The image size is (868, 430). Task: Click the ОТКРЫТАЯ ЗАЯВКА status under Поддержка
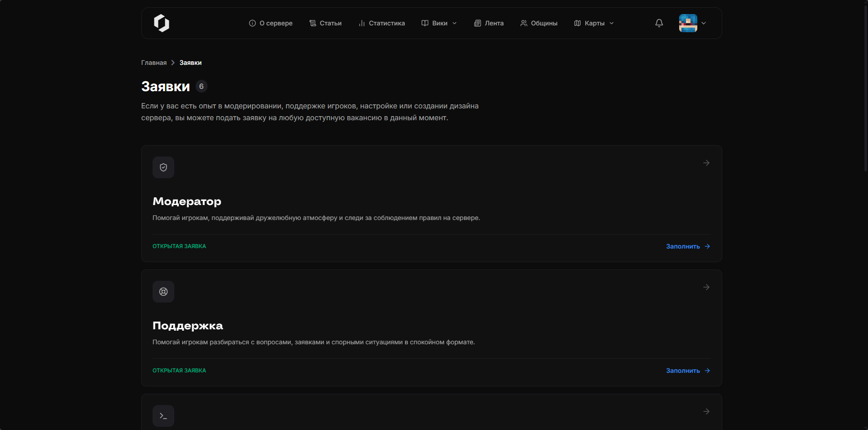(x=179, y=371)
